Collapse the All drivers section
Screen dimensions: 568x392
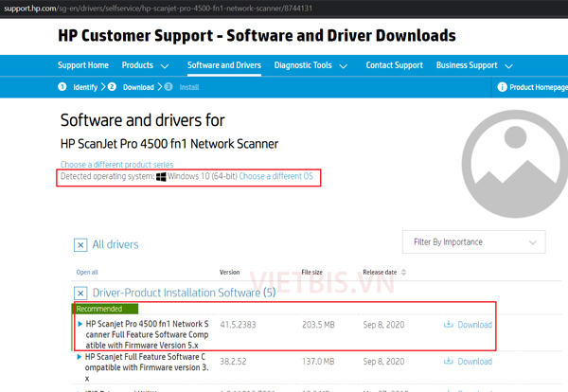click(x=80, y=245)
